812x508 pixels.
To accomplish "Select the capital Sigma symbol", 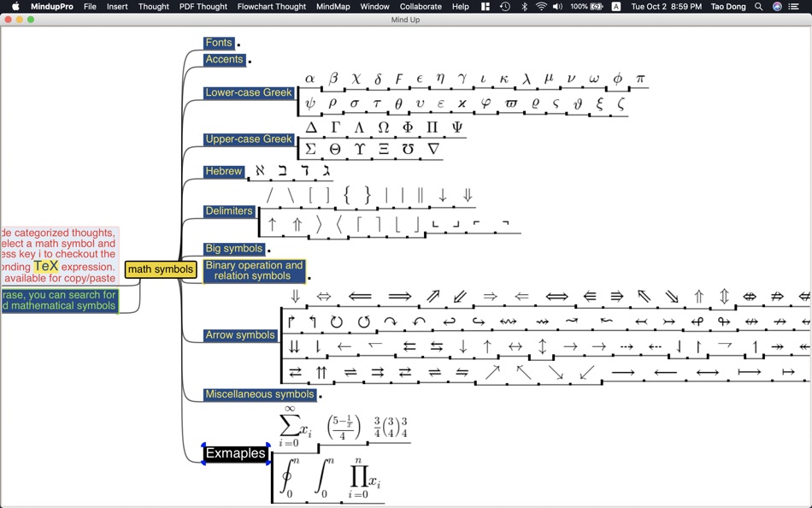I will pos(311,150).
